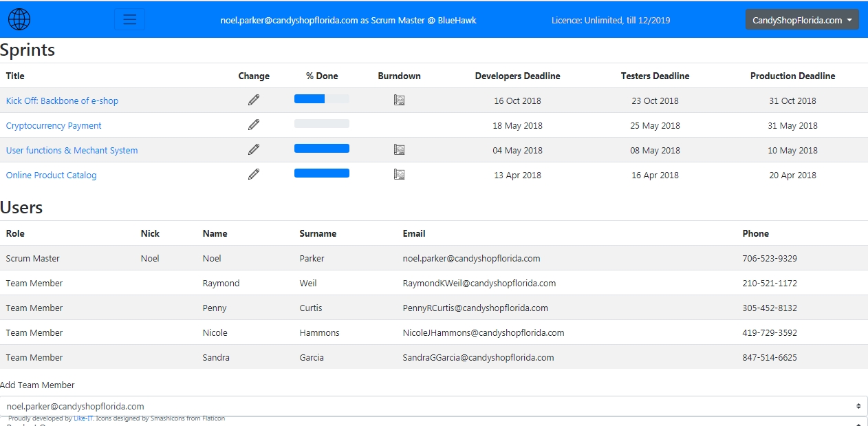Click the globe logo icon
The width and height of the screenshot is (868, 426).
tap(19, 19)
